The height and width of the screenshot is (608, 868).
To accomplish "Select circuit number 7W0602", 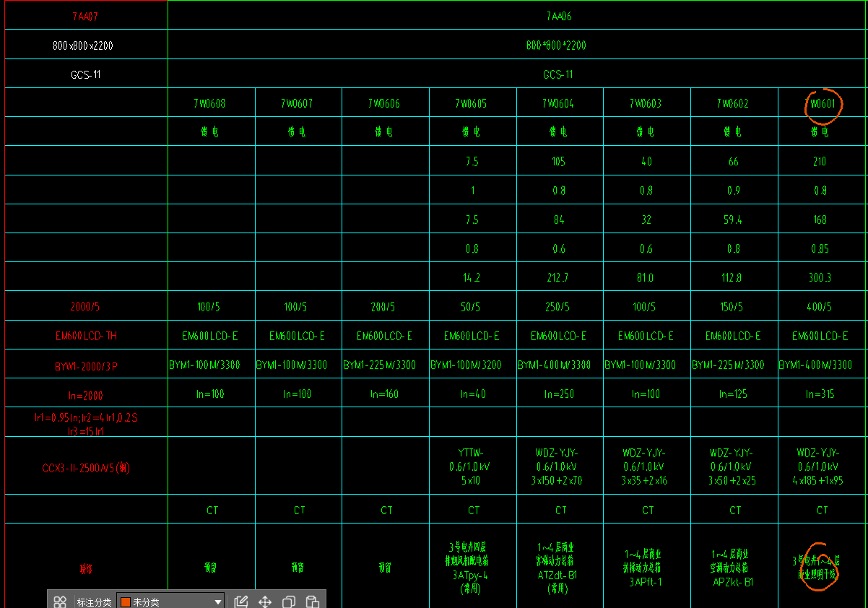I will [733, 104].
